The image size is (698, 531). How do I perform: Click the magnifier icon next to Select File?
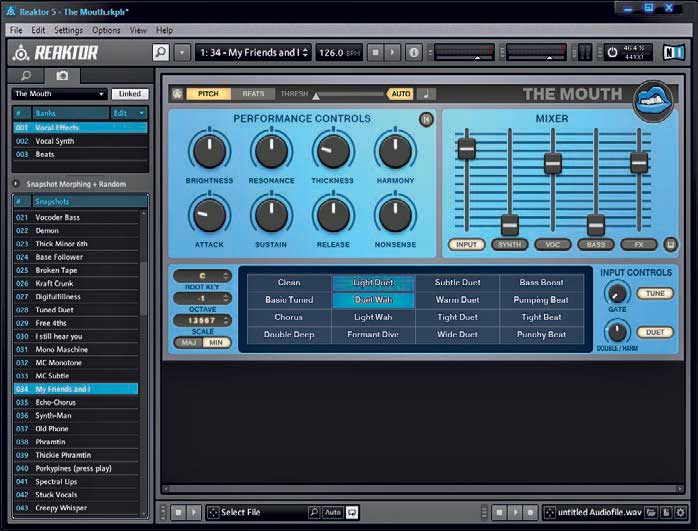[314, 512]
